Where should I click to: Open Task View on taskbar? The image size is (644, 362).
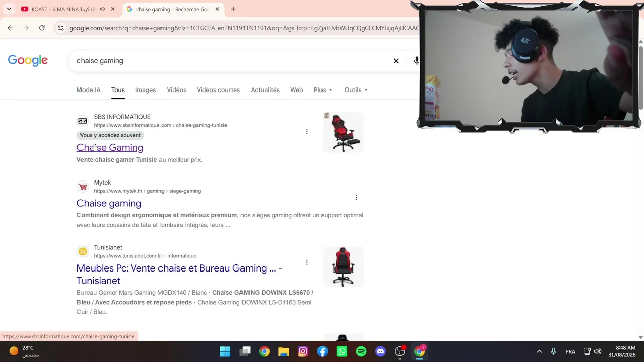click(245, 351)
